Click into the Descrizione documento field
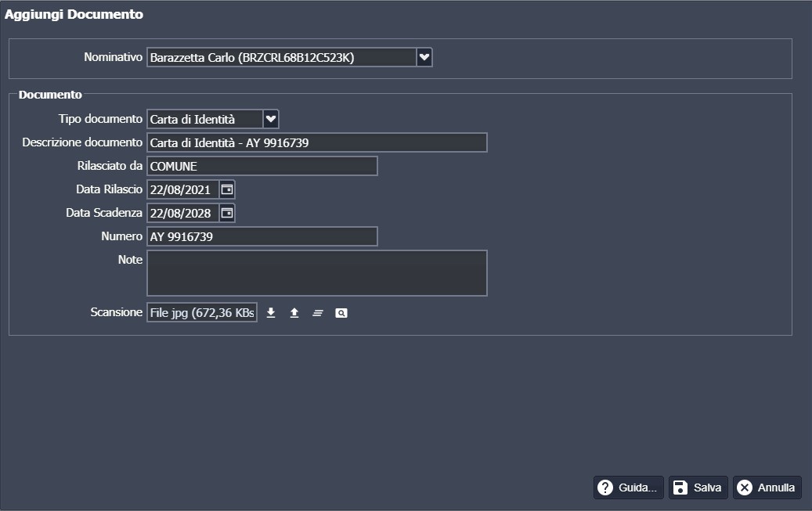The width and height of the screenshot is (812, 511). [x=316, y=142]
